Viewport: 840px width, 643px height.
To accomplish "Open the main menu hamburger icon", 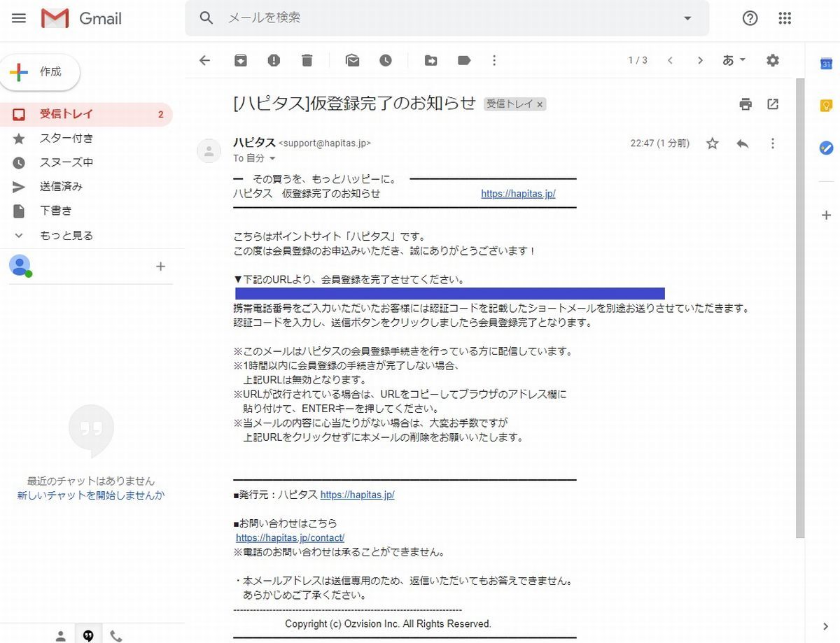I will [x=19, y=18].
